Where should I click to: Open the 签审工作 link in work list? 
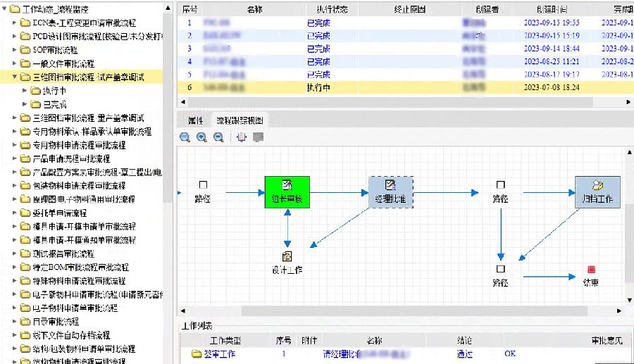[x=219, y=354]
